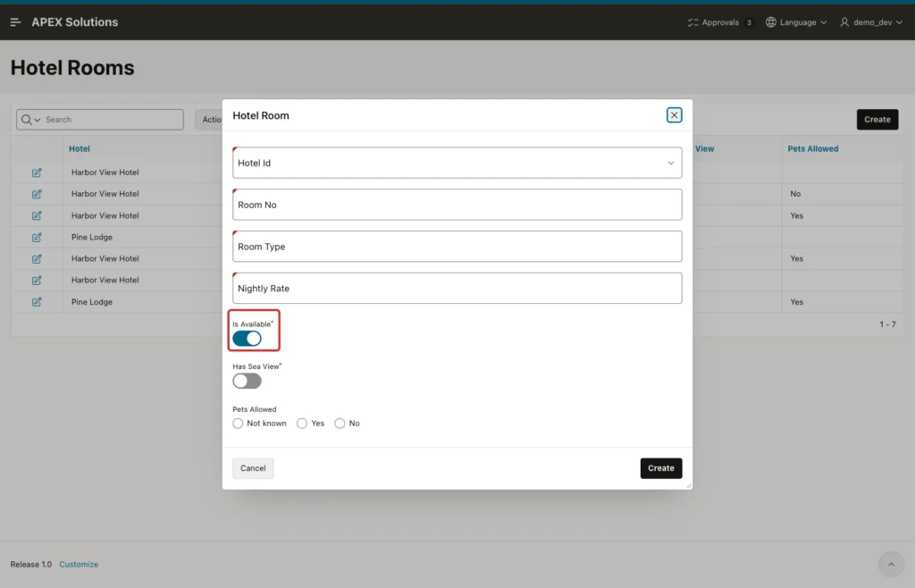Click the demo_dev user icon
The height and width of the screenshot is (588, 915).
click(x=844, y=22)
